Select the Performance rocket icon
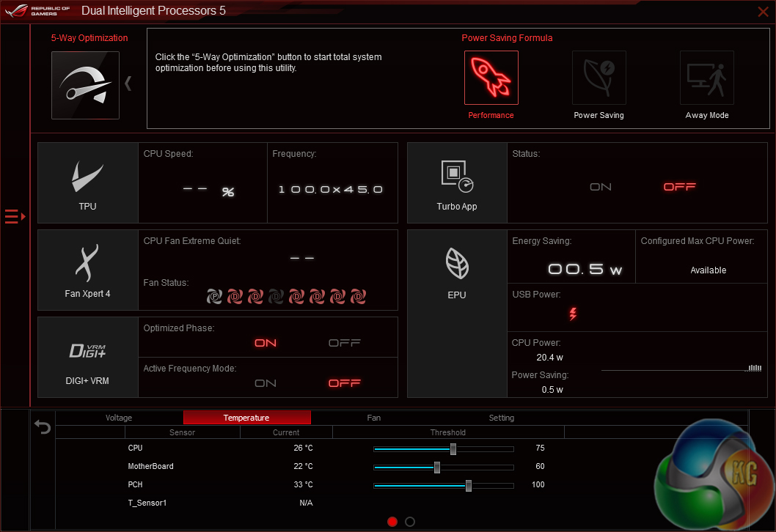 [491, 78]
